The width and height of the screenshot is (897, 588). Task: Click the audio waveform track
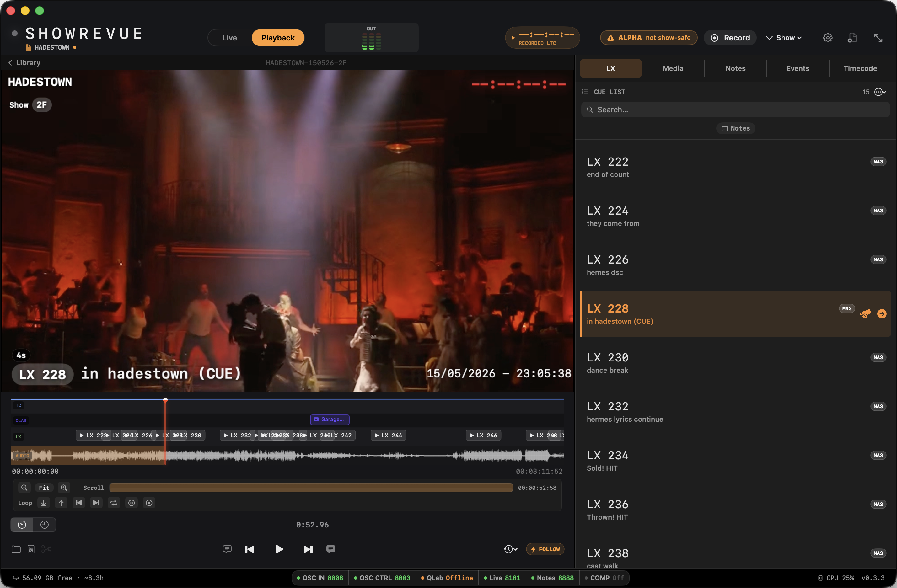pyautogui.click(x=287, y=456)
